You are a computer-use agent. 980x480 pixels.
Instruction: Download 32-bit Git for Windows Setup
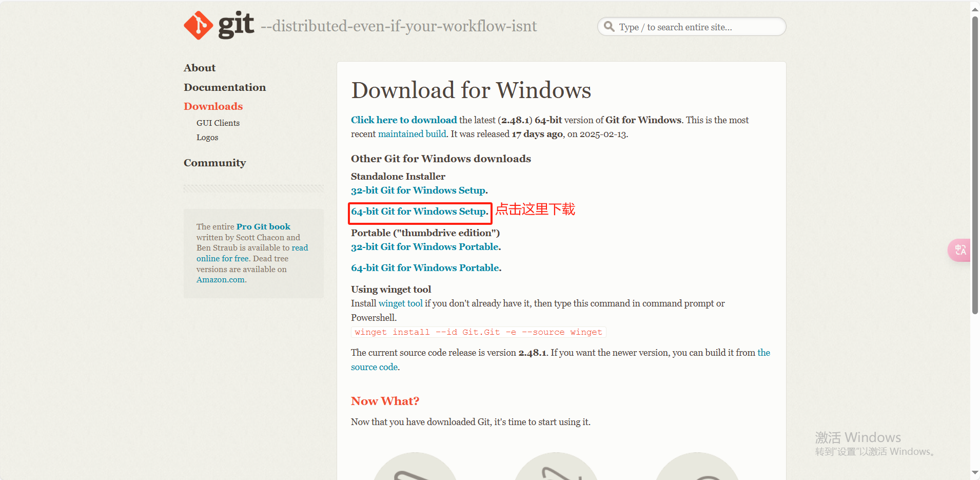click(418, 190)
